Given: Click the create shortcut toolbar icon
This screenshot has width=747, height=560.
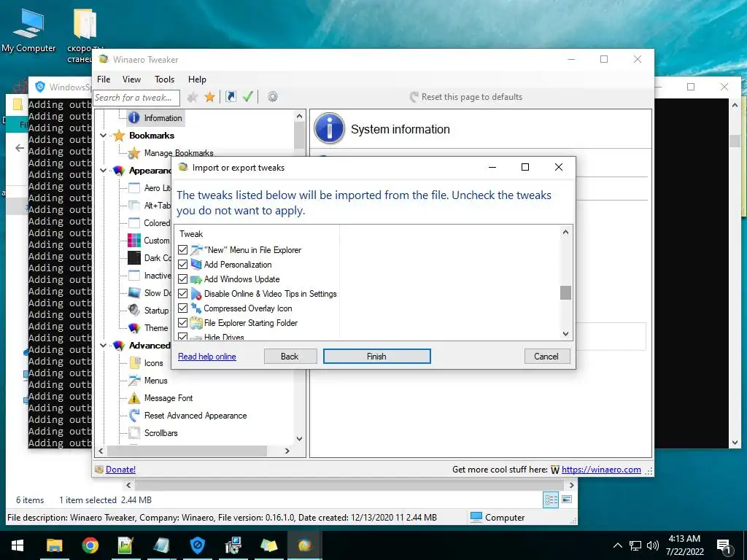Looking at the screenshot, I should point(231,97).
